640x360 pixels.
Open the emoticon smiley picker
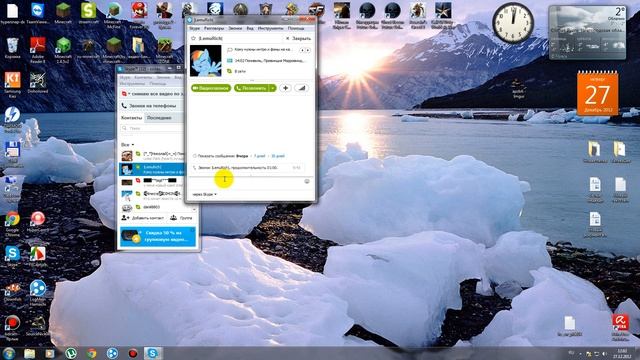[x=307, y=181]
